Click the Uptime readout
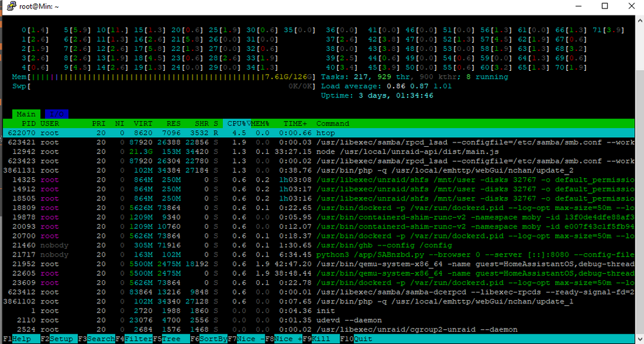The width and height of the screenshot is (644, 344). click(377, 96)
